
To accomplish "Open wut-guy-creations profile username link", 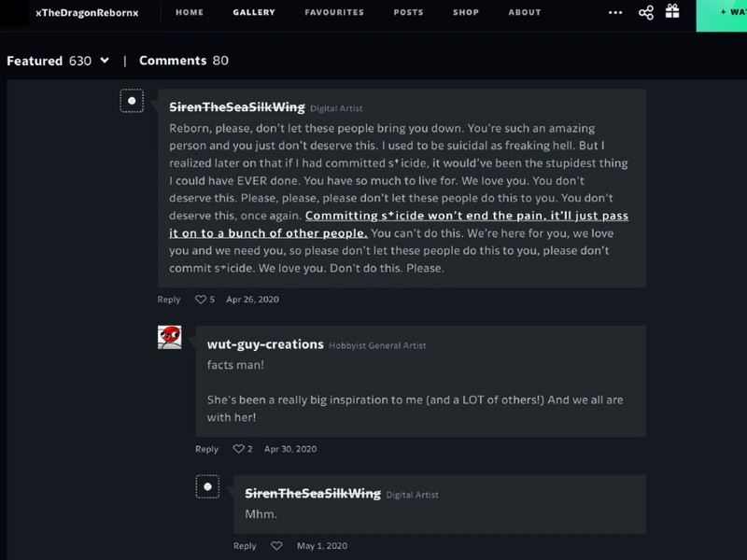I will (265, 344).
